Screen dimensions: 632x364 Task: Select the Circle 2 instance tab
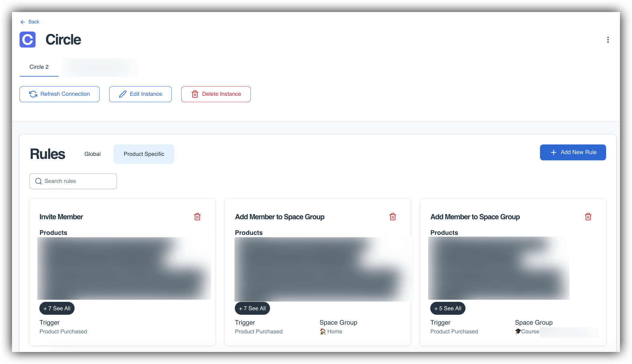click(x=39, y=67)
